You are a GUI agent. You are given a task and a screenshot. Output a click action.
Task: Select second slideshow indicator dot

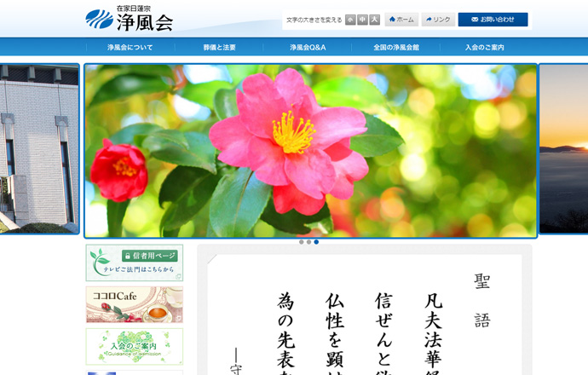308,242
